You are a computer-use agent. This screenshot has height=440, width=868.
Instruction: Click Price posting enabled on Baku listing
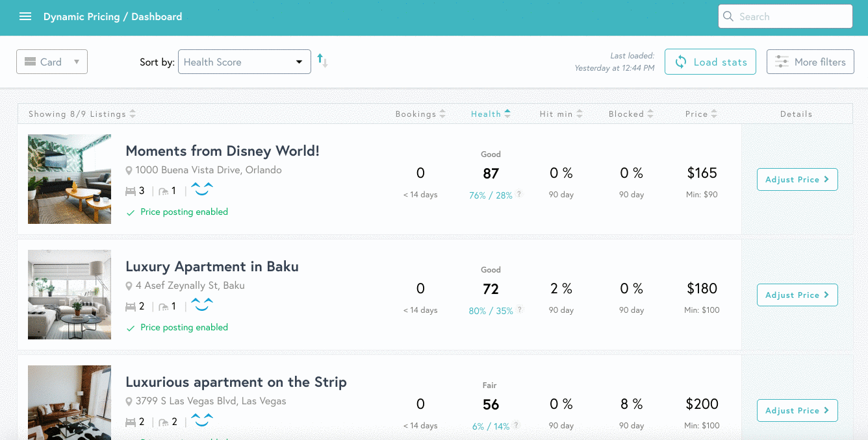click(x=184, y=327)
